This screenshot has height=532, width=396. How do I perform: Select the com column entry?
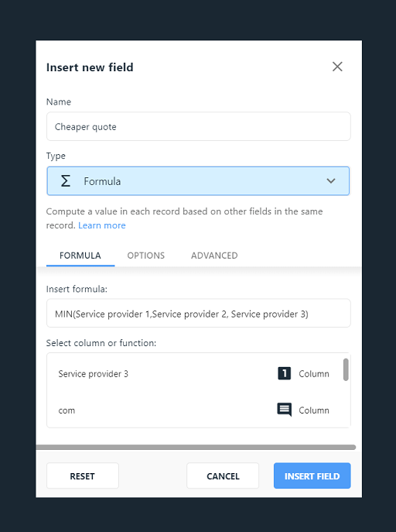[x=195, y=410]
